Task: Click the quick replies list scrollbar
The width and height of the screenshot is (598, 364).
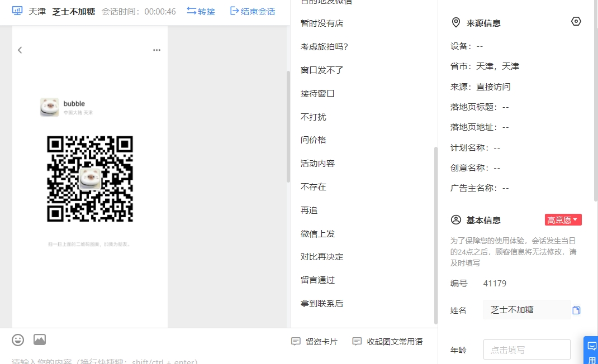Action: tap(435, 236)
